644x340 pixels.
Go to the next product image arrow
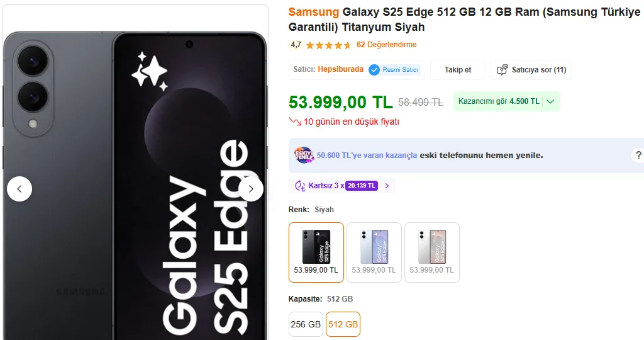[x=251, y=189]
